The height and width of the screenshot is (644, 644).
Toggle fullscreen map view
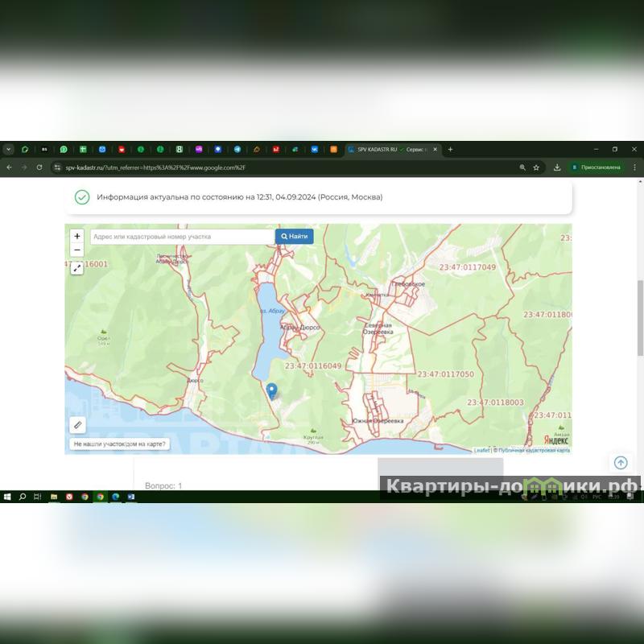(x=77, y=268)
